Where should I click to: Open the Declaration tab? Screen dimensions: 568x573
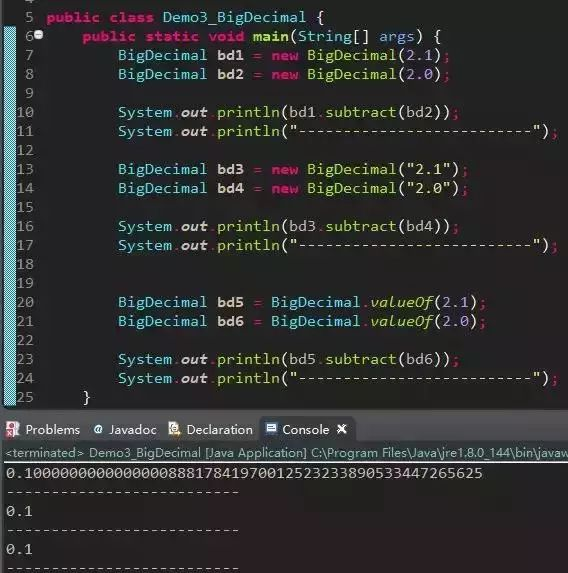tap(211, 429)
